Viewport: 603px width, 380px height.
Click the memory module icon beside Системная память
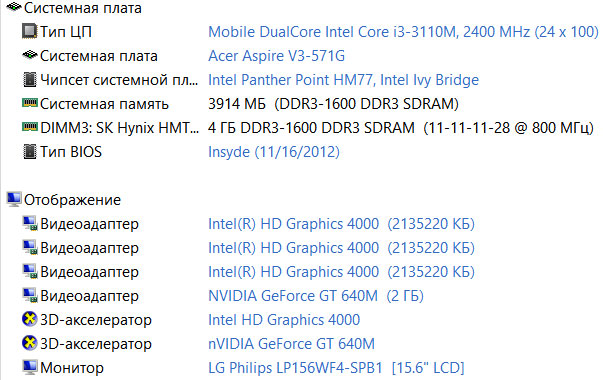[x=30, y=103]
